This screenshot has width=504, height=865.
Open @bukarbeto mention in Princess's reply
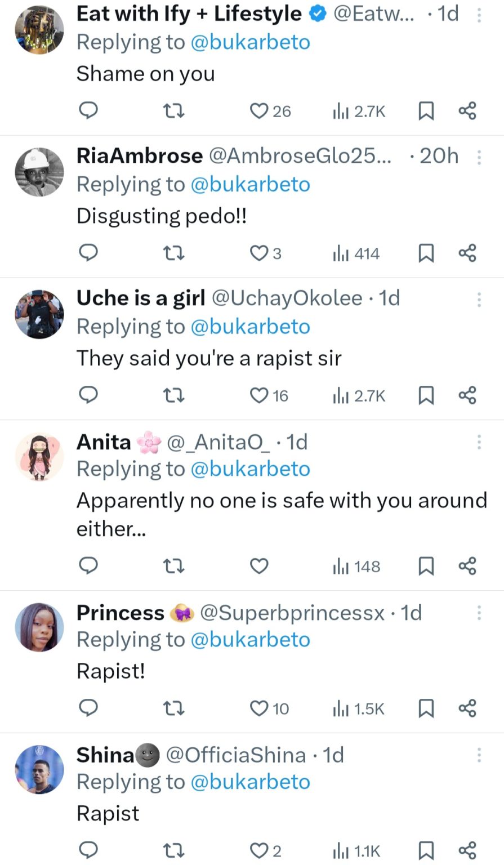click(x=251, y=639)
